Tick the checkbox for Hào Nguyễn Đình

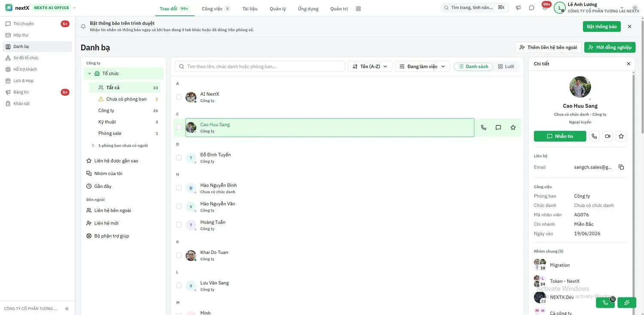179,188
